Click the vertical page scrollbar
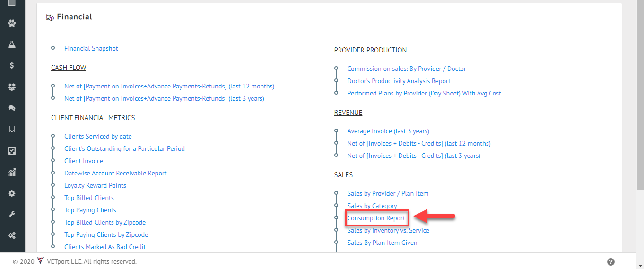The image size is (644, 269). (x=640, y=95)
